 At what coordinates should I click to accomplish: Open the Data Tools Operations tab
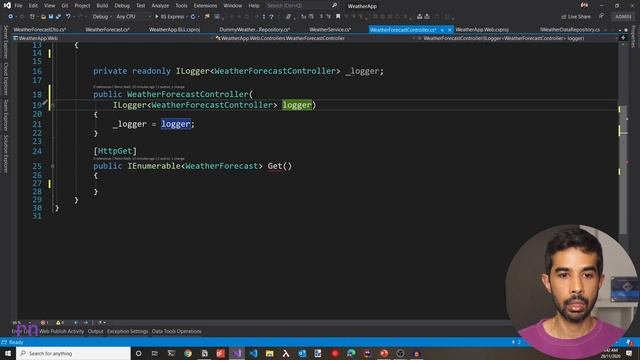tap(176, 331)
